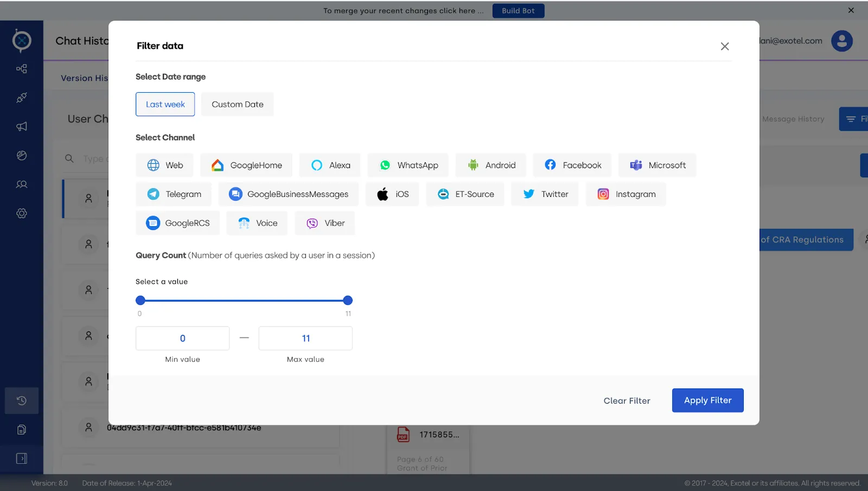The width and height of the screenshot is (868, 491).
Task: Select the GoogleRCS channel
Action: point(178,223)
